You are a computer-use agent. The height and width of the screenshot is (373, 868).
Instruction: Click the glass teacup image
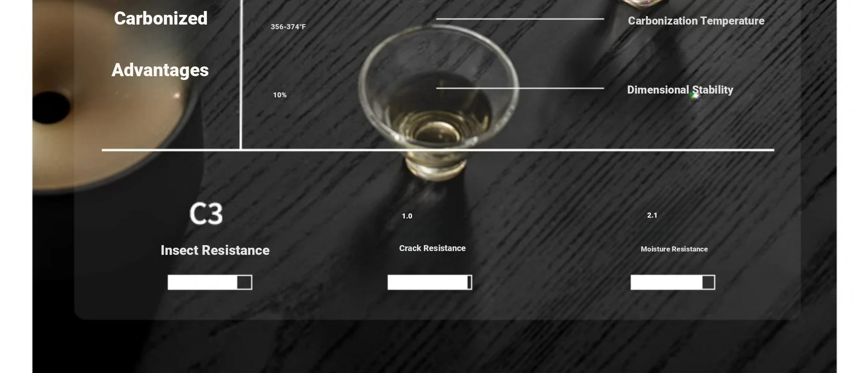coord(437,102)
